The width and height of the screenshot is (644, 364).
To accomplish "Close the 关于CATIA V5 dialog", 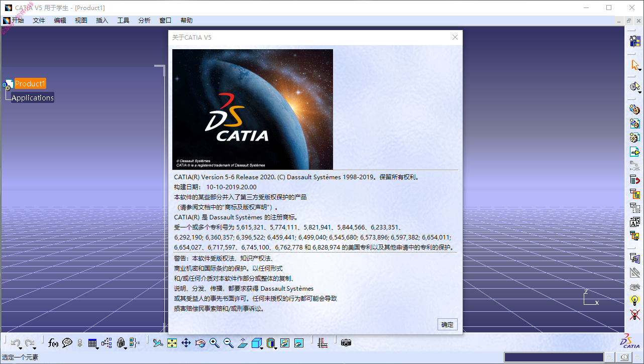I will [x=455, y=37].
